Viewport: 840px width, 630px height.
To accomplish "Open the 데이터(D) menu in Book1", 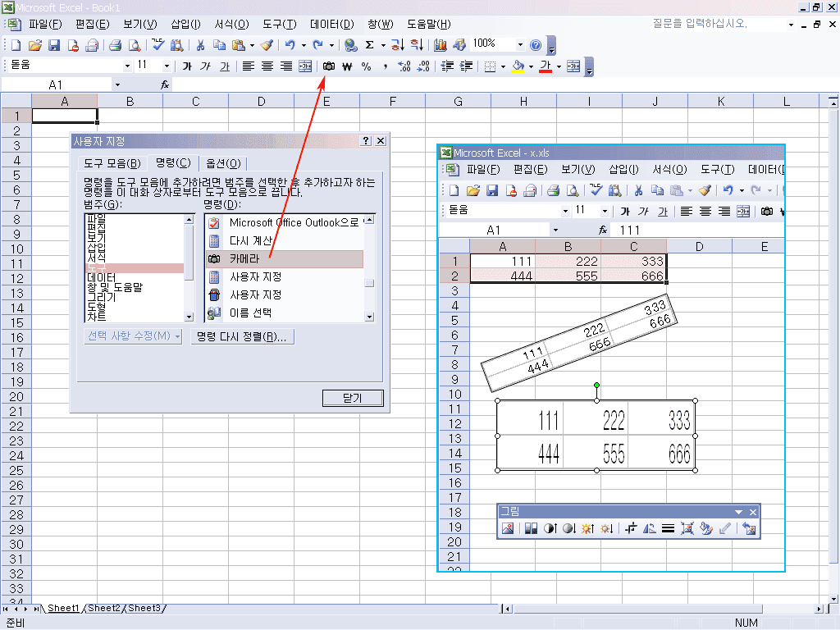I will [x=332, y=24].
